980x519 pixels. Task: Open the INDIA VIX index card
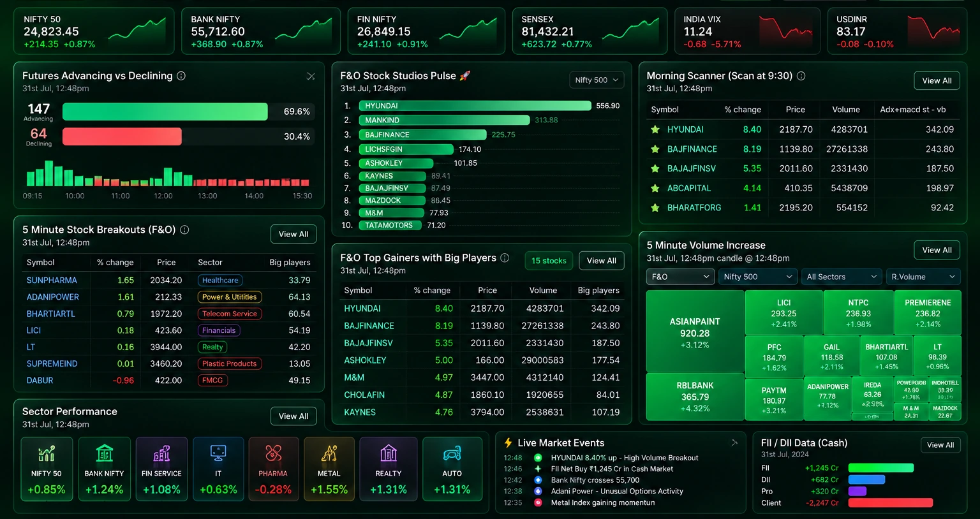point(747,31)
